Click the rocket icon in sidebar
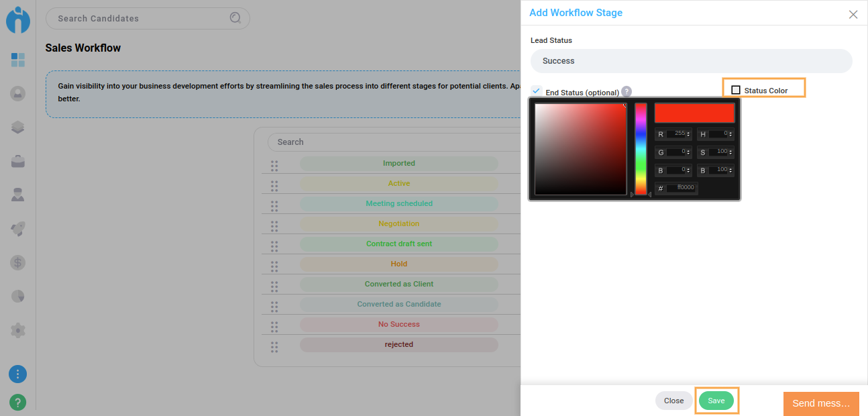 click(18, 229)
